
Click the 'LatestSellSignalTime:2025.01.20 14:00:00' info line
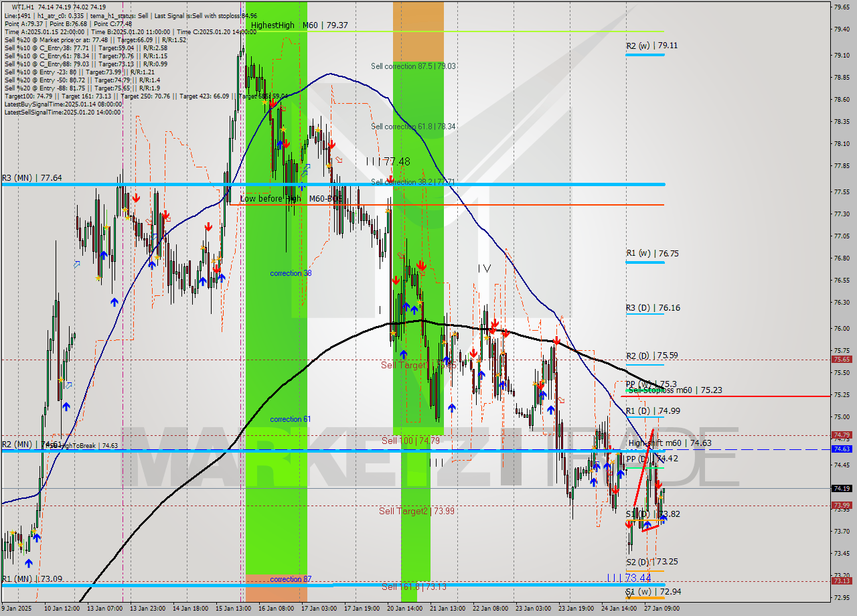[x=63, y=112]
